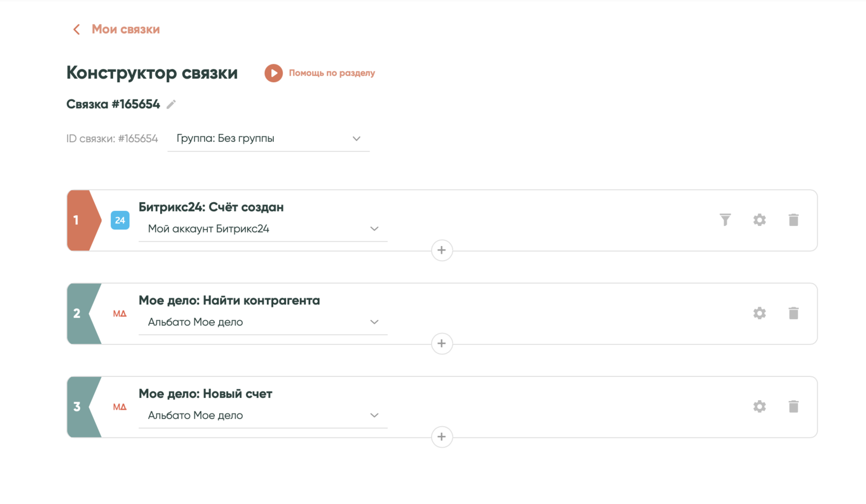866x504 pixels.
Task: Add a step after step 3
Action: 442,437
